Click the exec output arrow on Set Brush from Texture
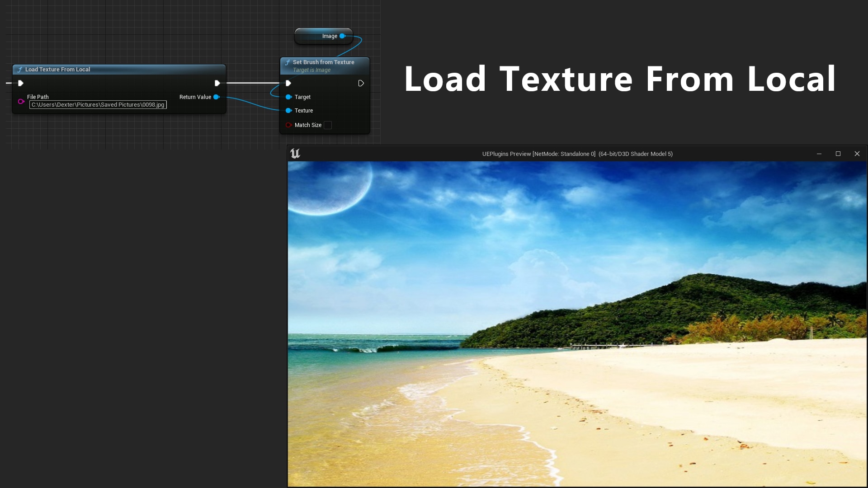Viewport: 868px width, 488px height. [x=361, y=83]
